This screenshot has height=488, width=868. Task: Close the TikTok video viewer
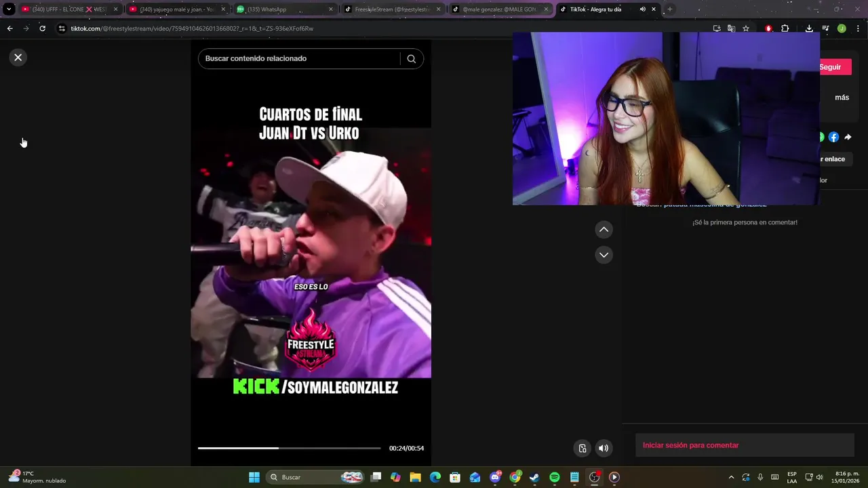[18, 58]
